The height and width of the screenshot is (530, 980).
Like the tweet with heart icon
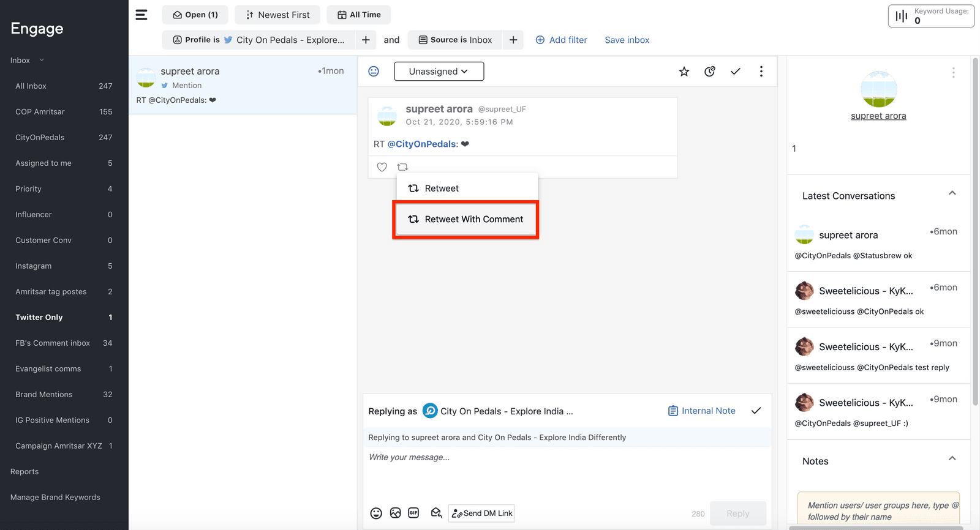[382, 167]
